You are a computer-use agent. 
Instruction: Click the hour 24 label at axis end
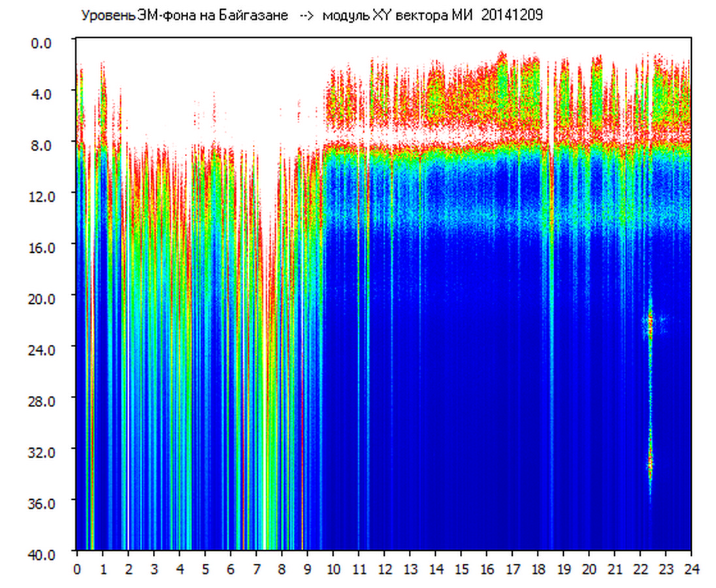pyautogui.click(x=691, y=569)
